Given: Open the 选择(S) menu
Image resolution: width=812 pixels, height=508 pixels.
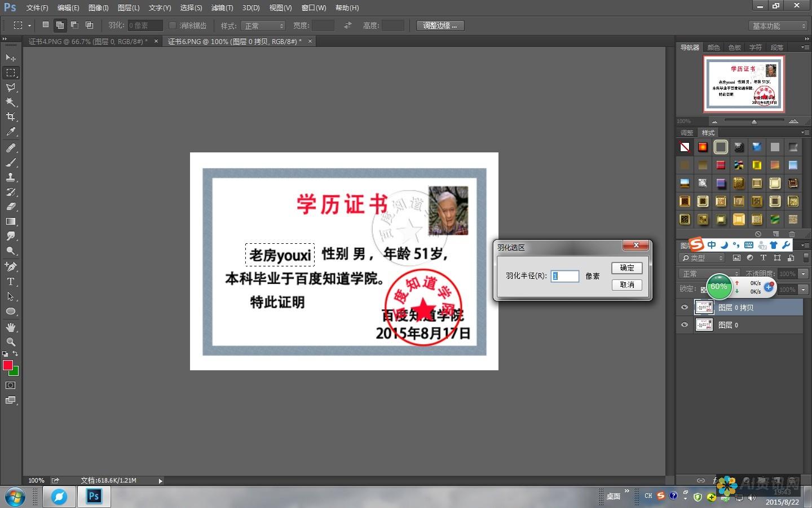Looking at the screenshot, I should coord(191,8).
